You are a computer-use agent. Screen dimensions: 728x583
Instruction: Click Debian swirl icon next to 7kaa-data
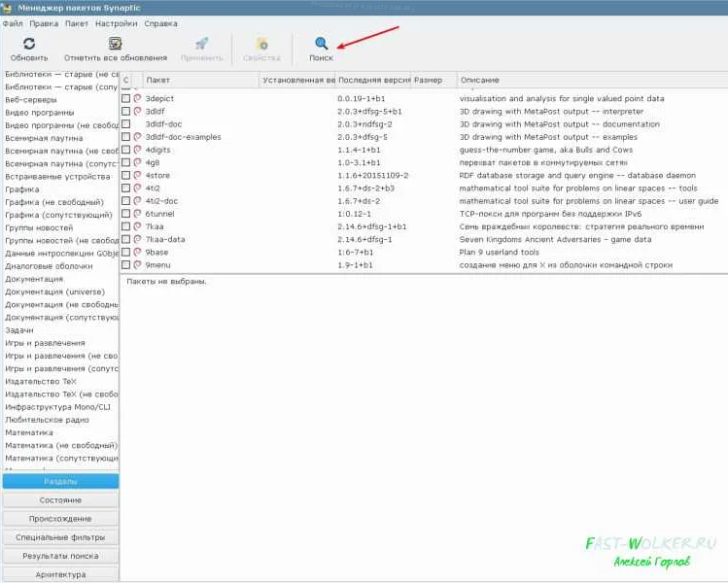point(137,239)
